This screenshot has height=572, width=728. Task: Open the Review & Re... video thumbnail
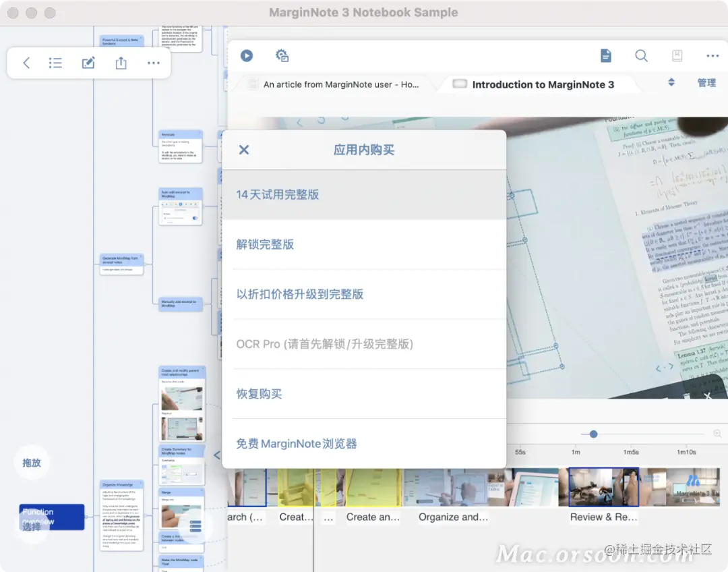pos(603,487)
